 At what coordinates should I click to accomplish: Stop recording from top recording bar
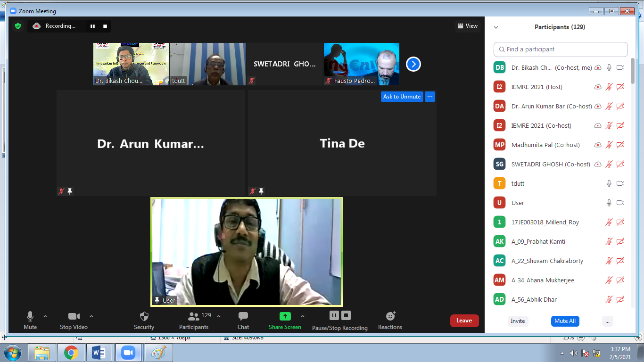(105, 26)
